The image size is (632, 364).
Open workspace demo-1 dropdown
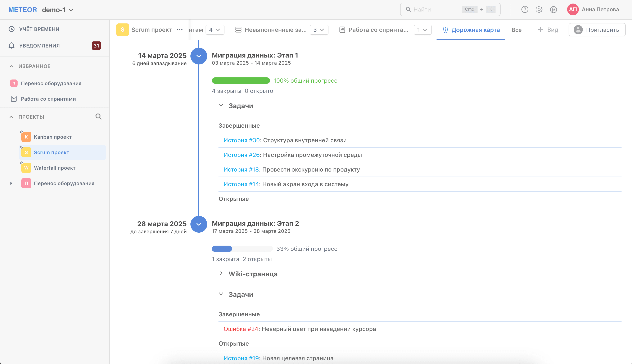58,10
